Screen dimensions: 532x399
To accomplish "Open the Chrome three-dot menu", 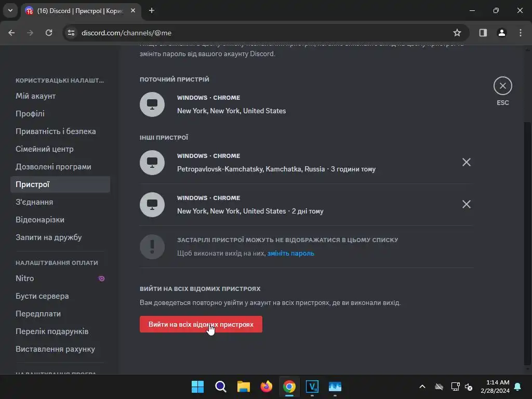I will coord(521,33).
